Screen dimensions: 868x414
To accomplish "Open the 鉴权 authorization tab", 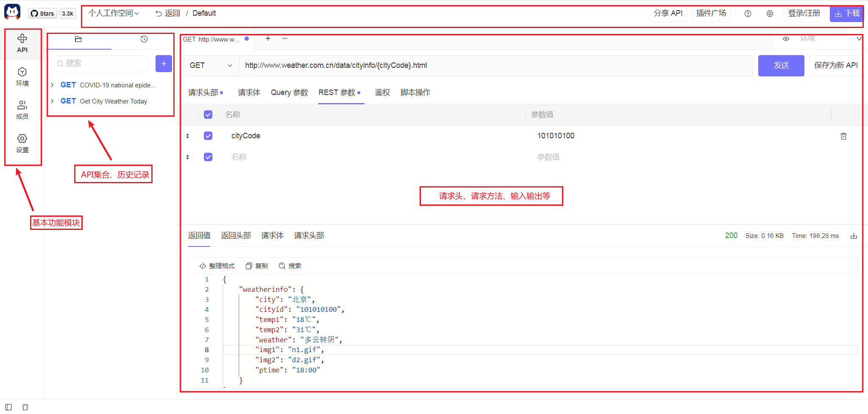I will click(x=382, y=92).
